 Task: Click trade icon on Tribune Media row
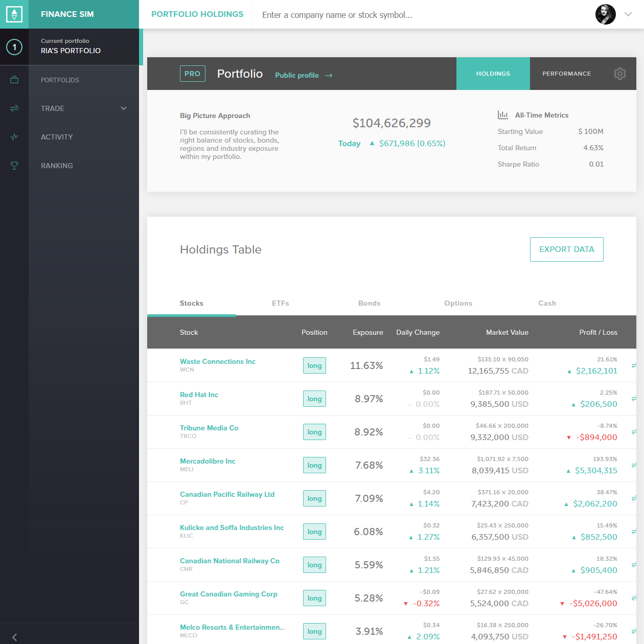point(634,432)
